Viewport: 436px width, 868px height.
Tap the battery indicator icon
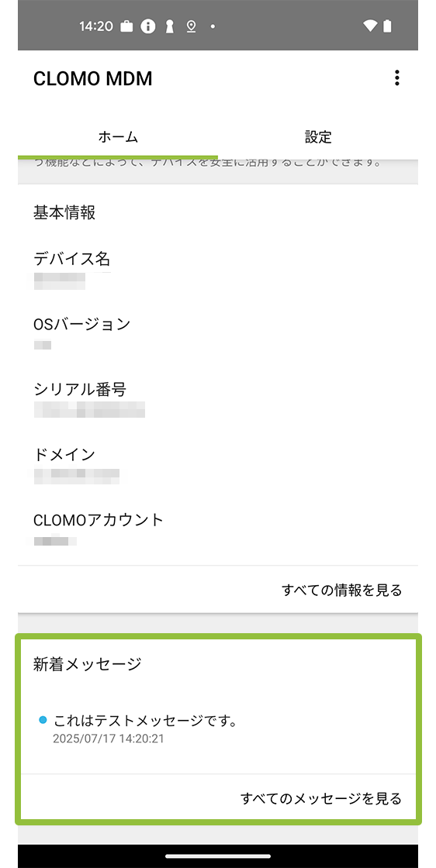pyautogui.click(x=387, y=26)
